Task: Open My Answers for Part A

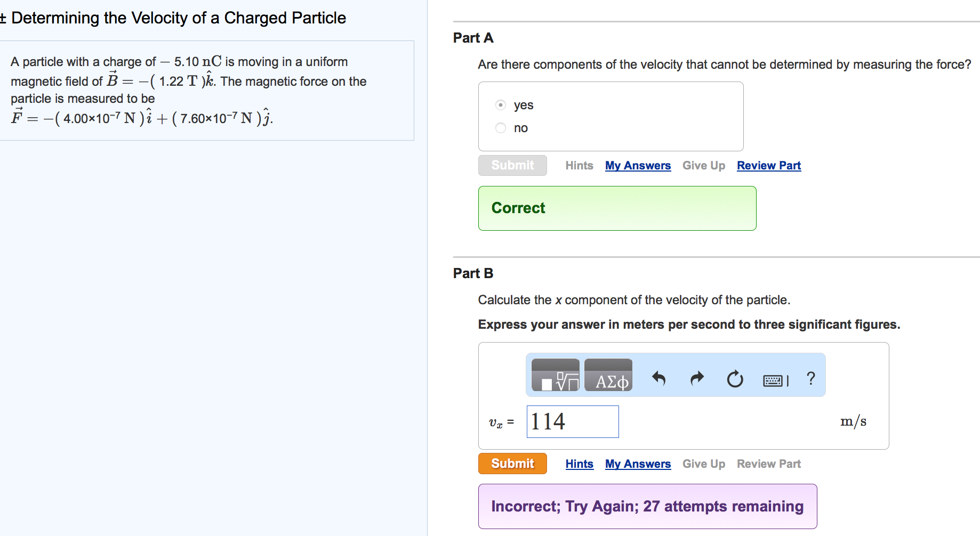Action: (x=638, y=165)
